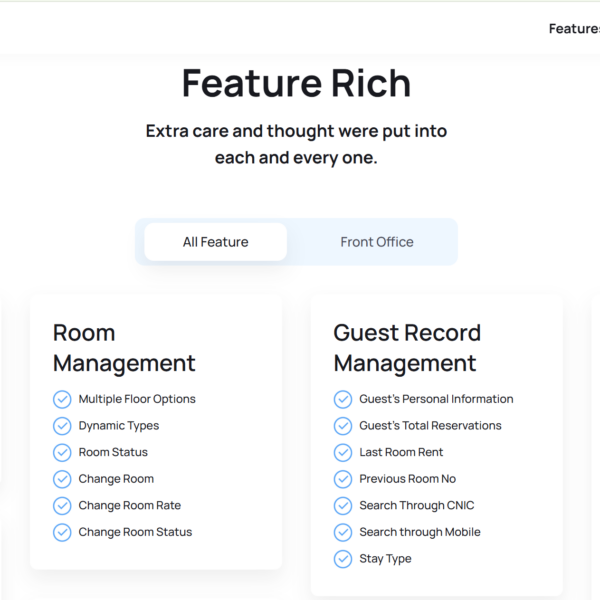Select the All Feature tab
600x600 pixels.
[215, 242]
